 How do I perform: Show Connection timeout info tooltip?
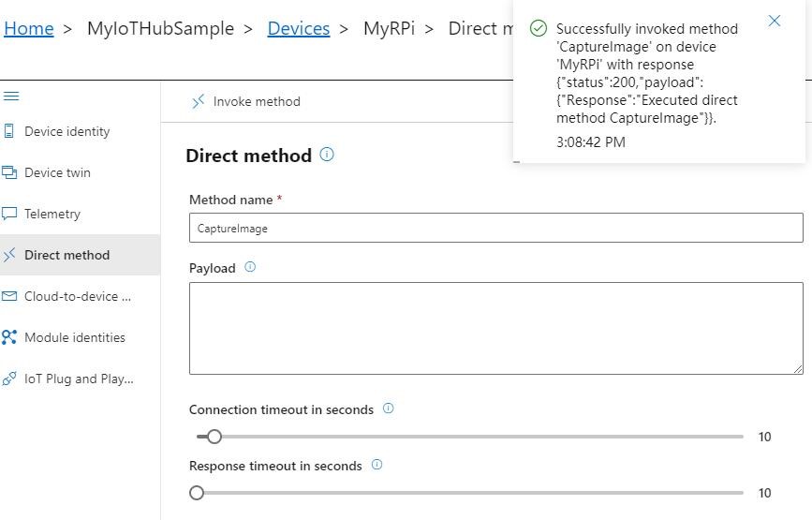(389, 409)
